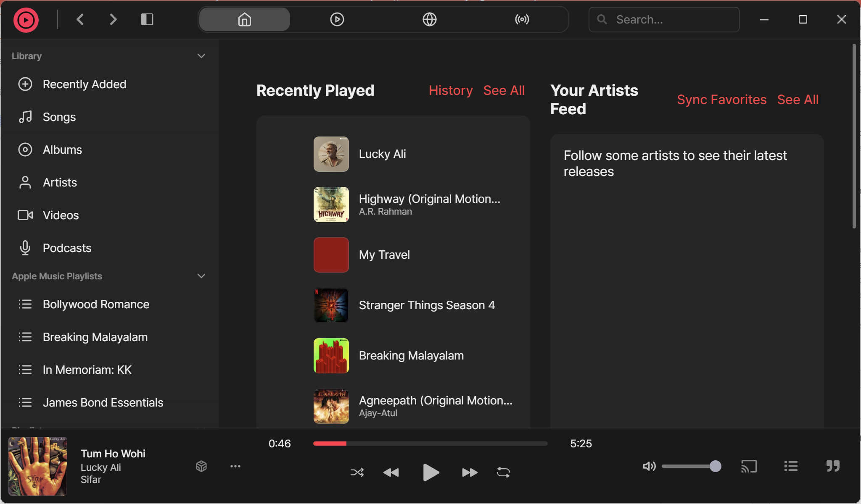The width and height of the screenshot is (861, 504).
Task: Open the queue list panel
Action: [791, 466]
